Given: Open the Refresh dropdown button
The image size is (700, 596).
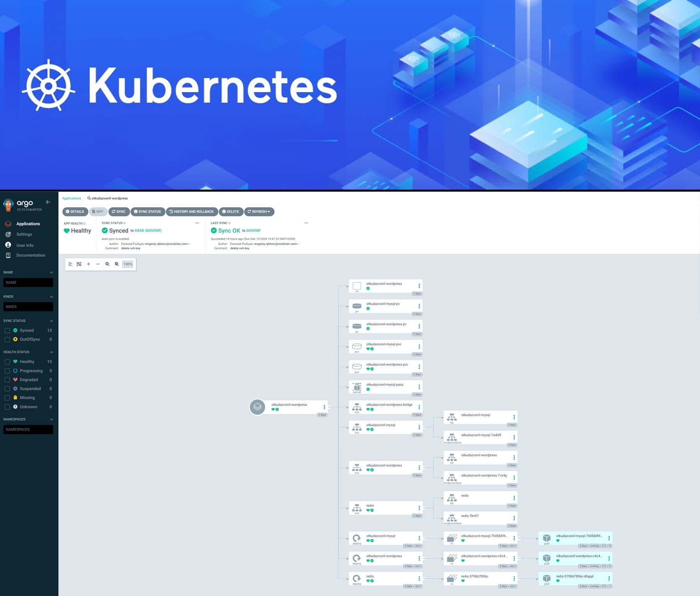Looking at the screenshot, I should (x=259, y=212).
